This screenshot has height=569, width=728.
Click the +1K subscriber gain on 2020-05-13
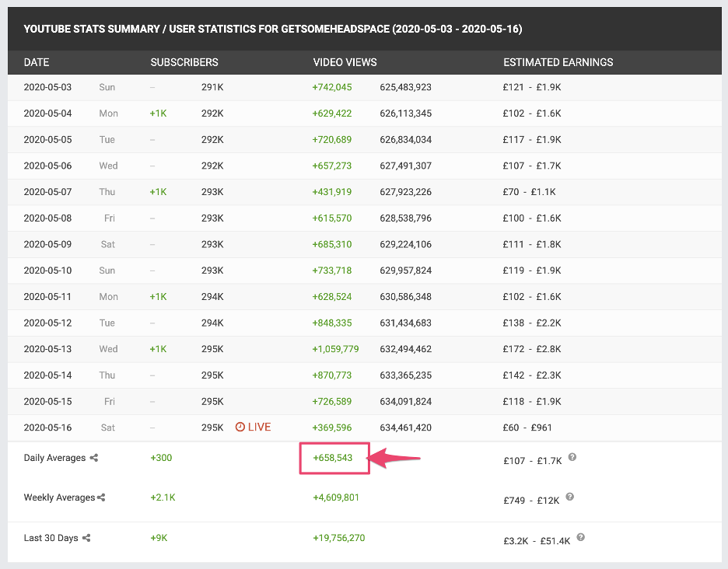[x=159, y=349]
